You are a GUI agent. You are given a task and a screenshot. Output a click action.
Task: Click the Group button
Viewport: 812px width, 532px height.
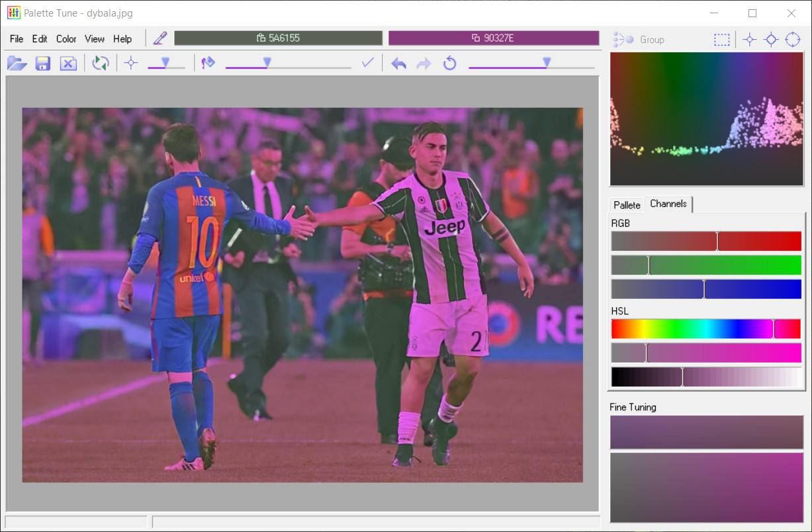click(639, 40)
